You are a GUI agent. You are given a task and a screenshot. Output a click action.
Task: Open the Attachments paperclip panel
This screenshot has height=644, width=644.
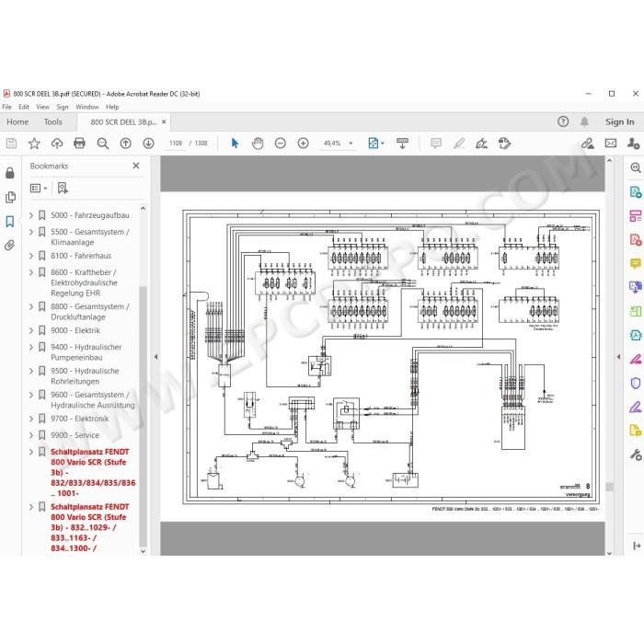[x=10, y=246]
